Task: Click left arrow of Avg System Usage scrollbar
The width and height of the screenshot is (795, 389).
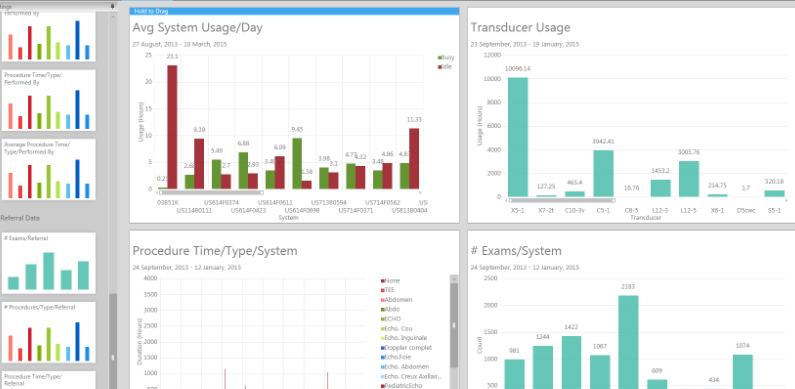Action: click(157, 193)
